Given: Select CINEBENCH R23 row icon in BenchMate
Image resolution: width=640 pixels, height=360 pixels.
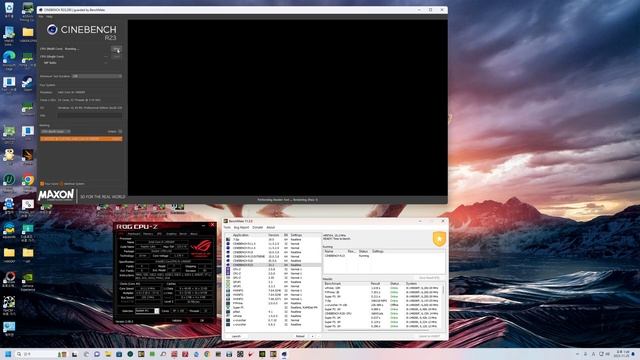Looking at the screenshot, I should pos(228,265).
